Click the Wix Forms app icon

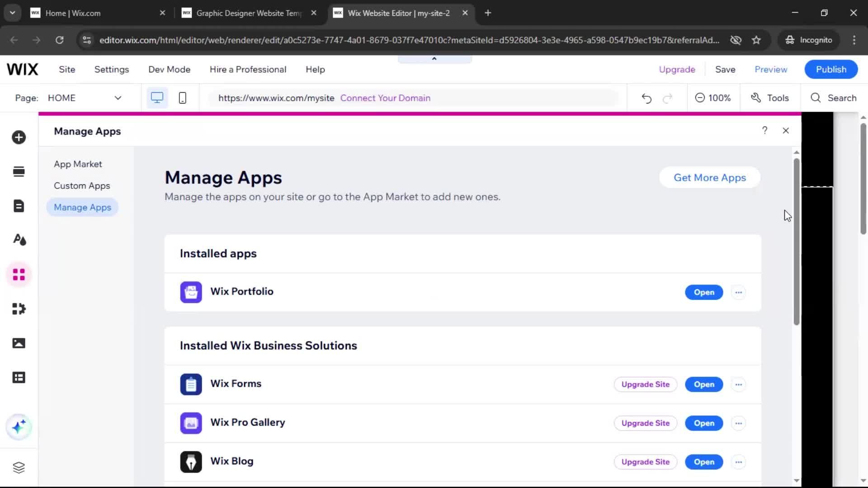[191, 384]
